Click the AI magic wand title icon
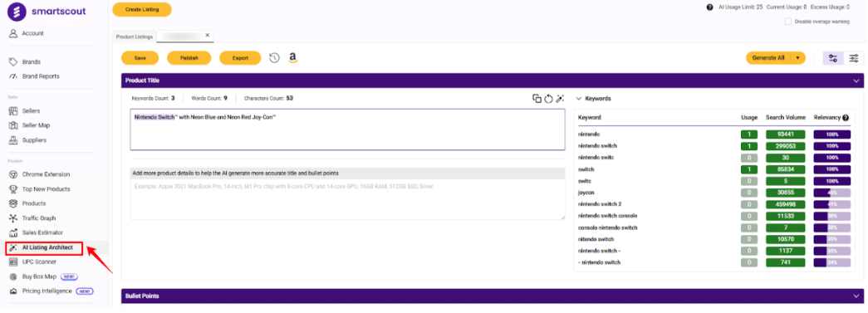The height and width of the screenshot is (313, 868). coord(560,99)
